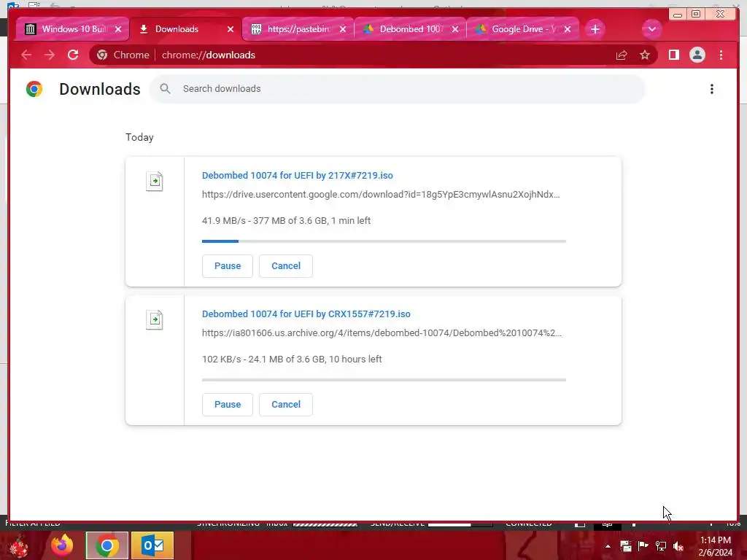Open Action Center flag icon
Image resolution: width=747 pixels, height=560 pixels.
point(643,546)
